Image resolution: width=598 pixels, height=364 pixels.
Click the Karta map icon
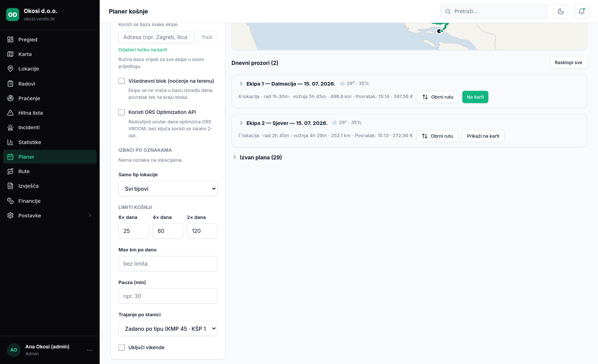tap(10, 54)
